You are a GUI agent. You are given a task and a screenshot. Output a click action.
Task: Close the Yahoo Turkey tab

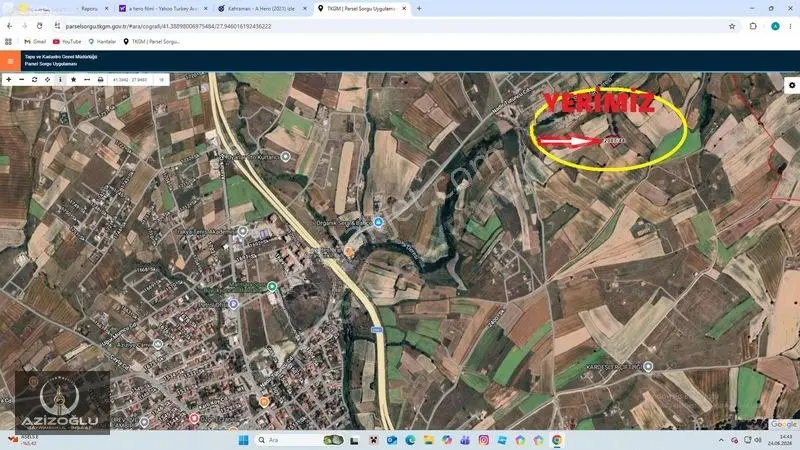tap(206, 9)
